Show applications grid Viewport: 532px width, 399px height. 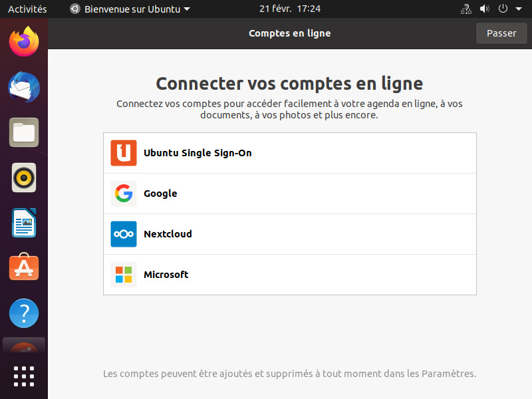click(x=24, y=376)
